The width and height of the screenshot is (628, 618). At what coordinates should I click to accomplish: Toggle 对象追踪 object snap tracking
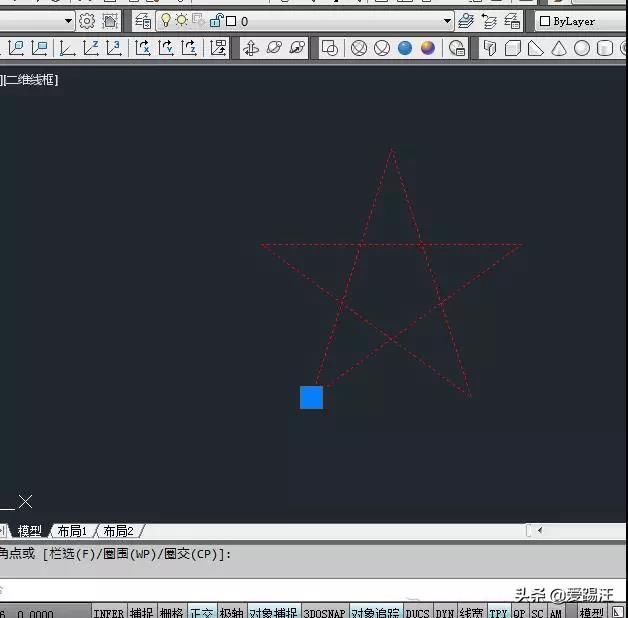(x=376, y=613)
